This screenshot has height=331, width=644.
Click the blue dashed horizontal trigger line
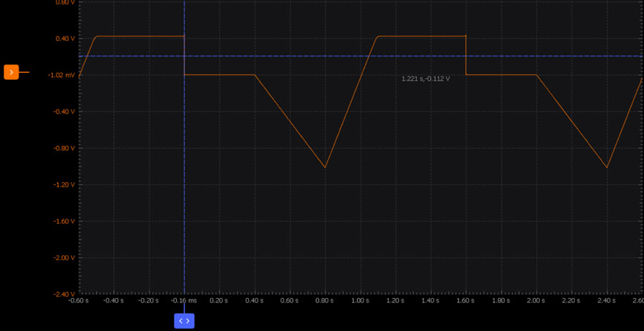click(322, 56)
